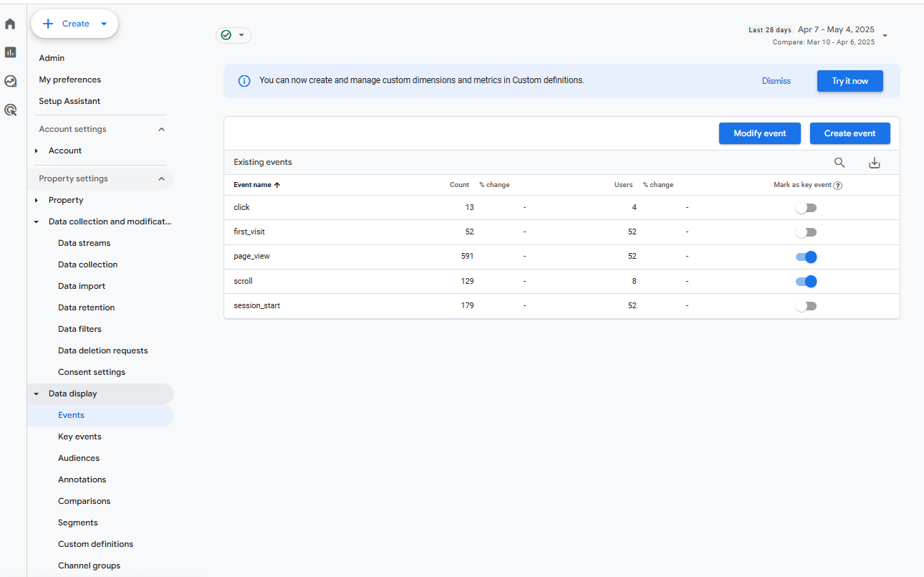Image resolution: width=924 pixels, height=577 pixels.
Task: Open Comparisons page
Action: click(84, 501)
